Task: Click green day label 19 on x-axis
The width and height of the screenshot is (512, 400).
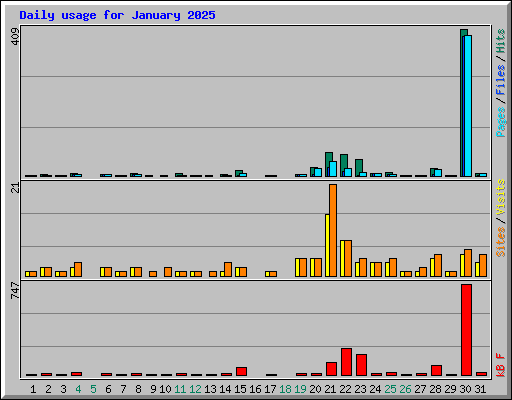Action: click(x=300, y=389)
